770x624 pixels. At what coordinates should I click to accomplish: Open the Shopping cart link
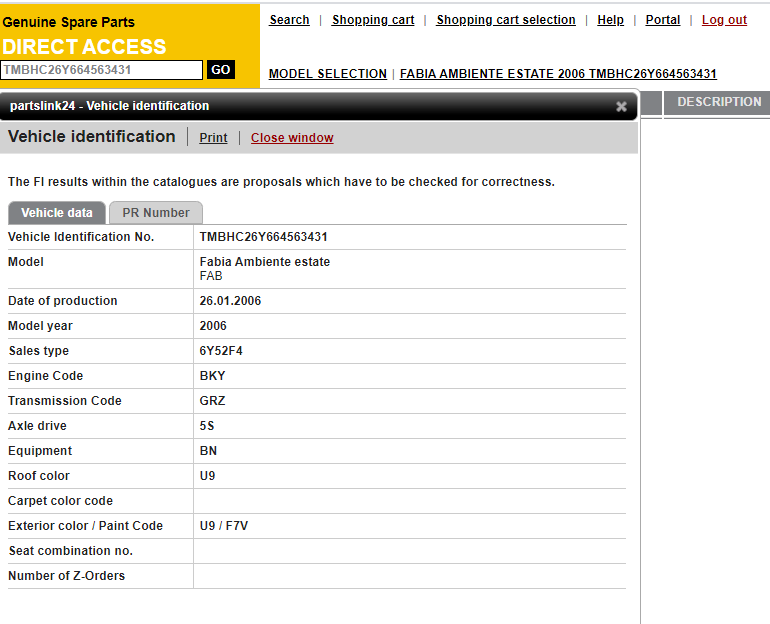(373, 20)
